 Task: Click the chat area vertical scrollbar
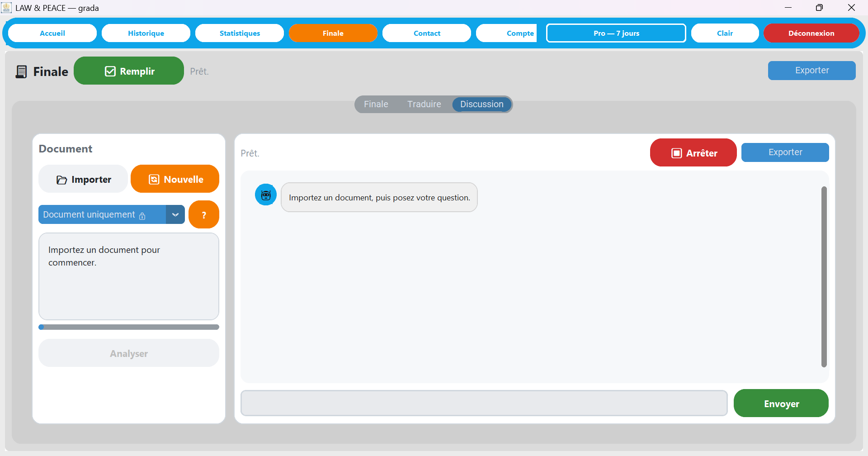[824, 277]
